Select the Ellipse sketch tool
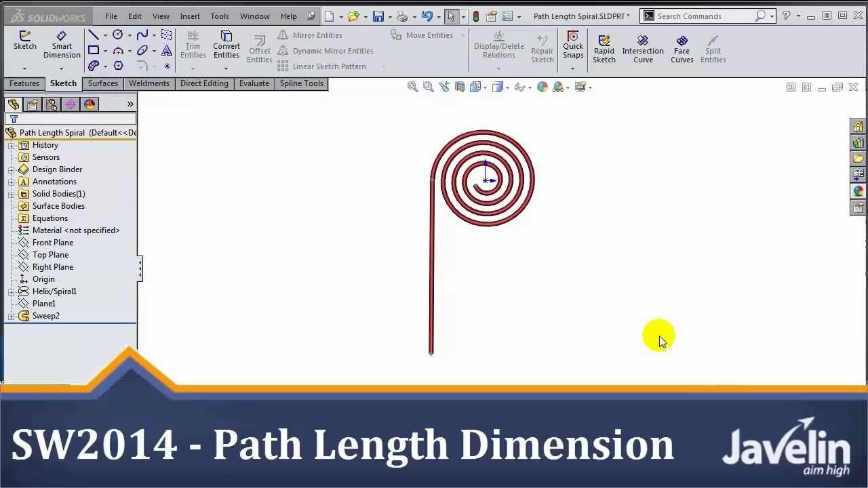 click(142, 50)
